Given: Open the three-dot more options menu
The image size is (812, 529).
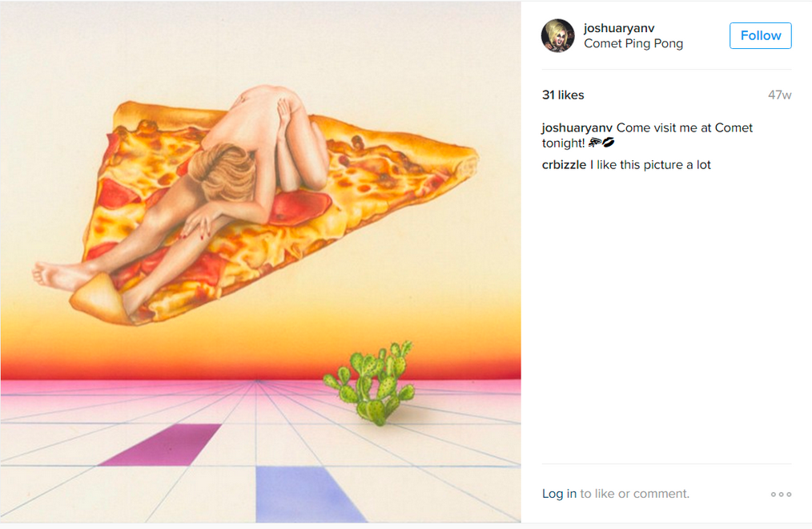Looking at the screenshot, I should pyautogui.click(x=781, y=495).
